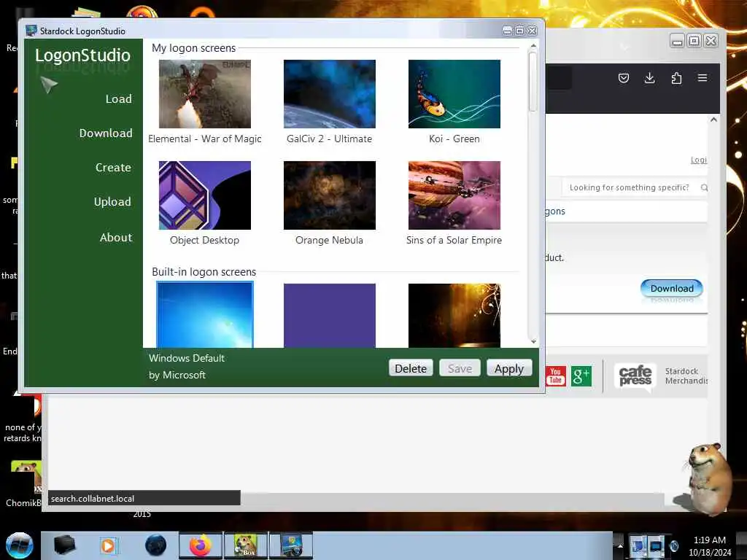Open the About section in LogonStudio
This screenshot has width=747, height=560.
point(116,237)
